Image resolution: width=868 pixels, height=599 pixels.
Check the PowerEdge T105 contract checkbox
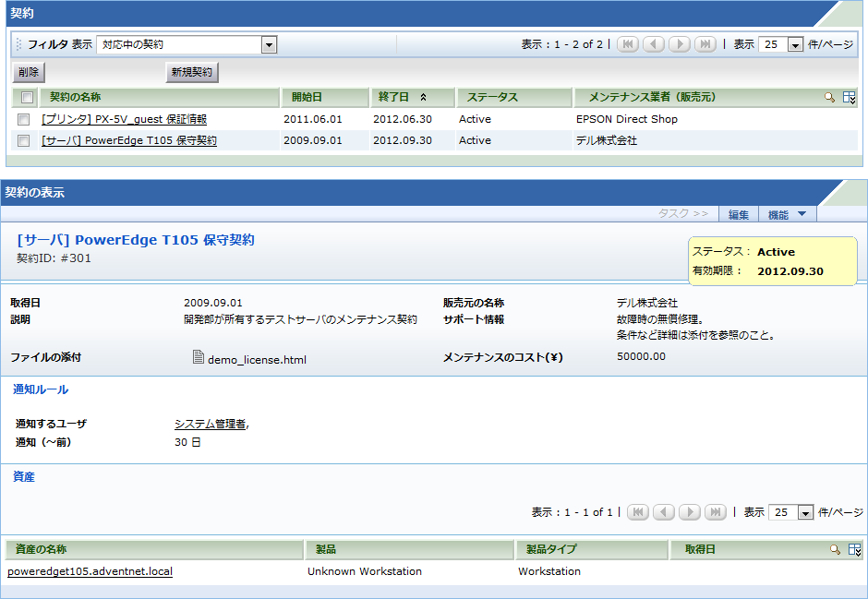pyautogui.click(x=23, y=140)
